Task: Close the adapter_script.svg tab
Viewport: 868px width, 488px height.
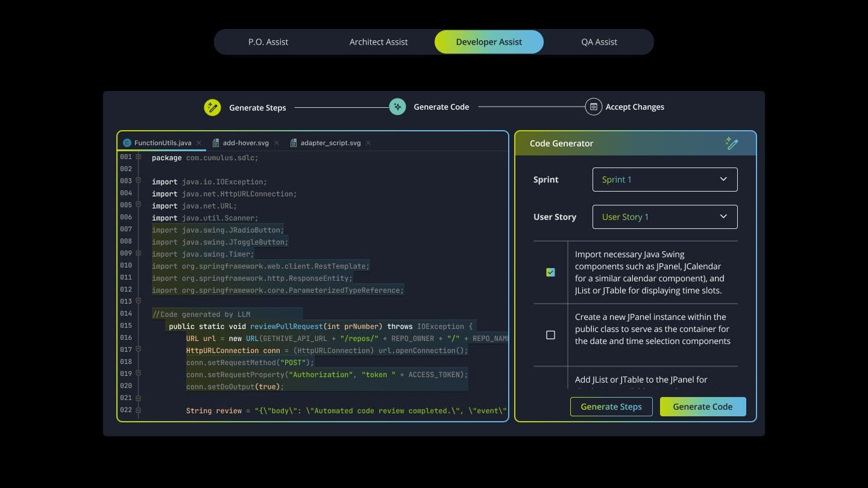Action: (x=368, y=143)
